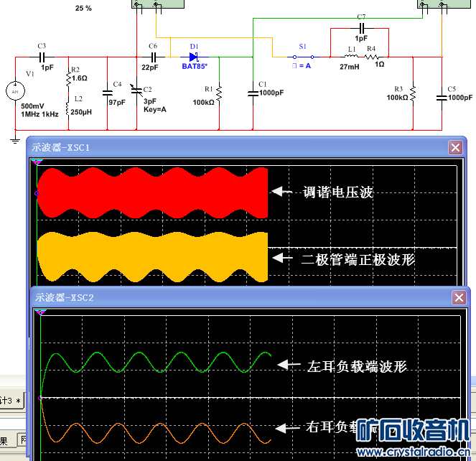Click the 250µH value label
Image resolution: width=476 pixels, height=461 pixels.
pos(81,112)
